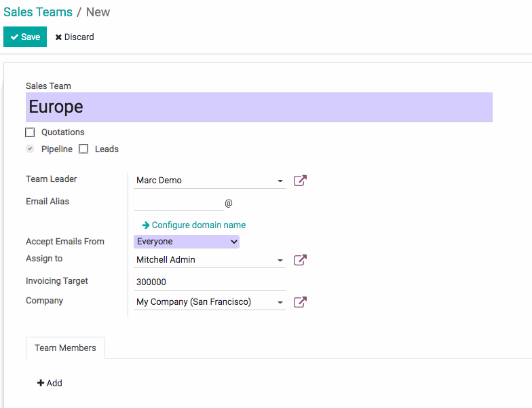
Task: Go back to Sales Teams breadcrumb
Action: 38,12
